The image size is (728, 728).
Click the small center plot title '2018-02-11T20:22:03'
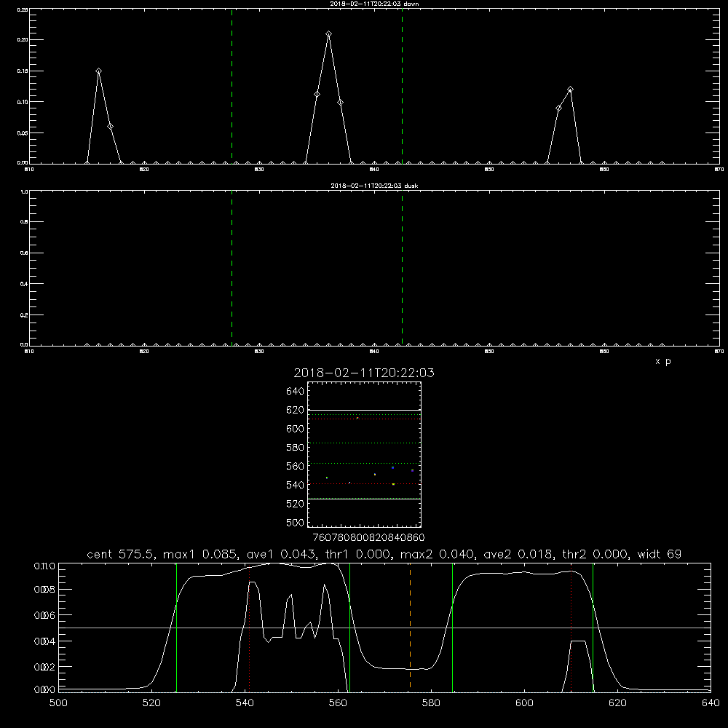coord(364,373)
